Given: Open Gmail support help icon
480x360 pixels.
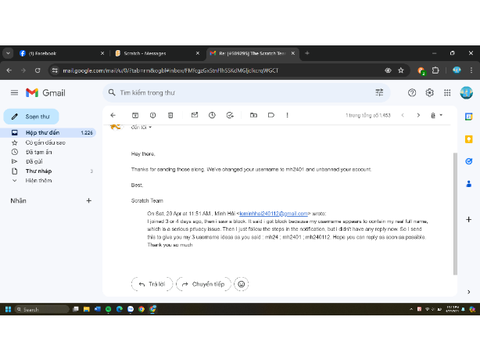Looking at the screenshot, I should 412,93.
